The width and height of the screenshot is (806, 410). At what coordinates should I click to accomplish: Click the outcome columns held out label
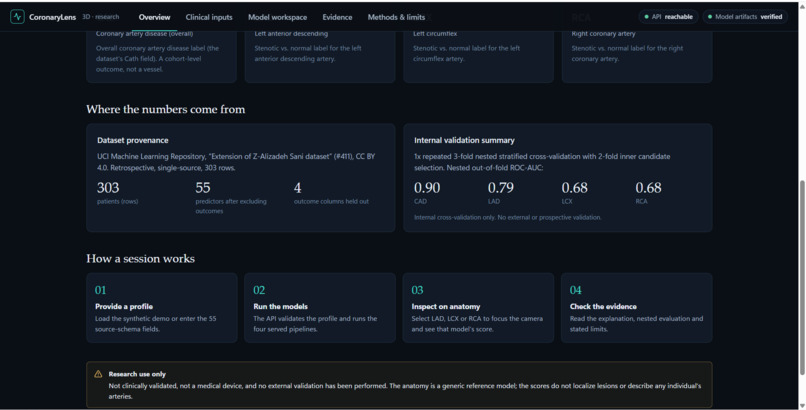pos(331,201)
